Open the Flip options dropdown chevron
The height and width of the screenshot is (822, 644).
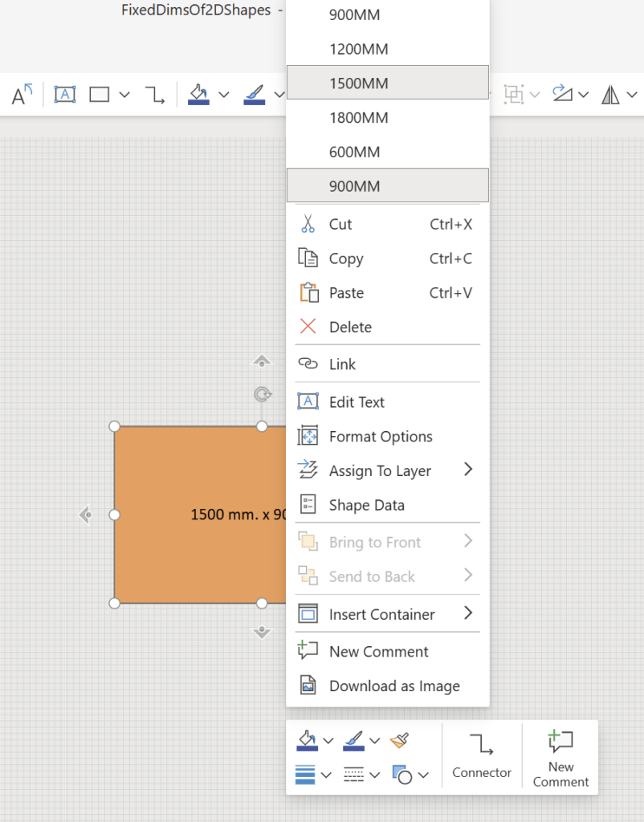(631, 95)
